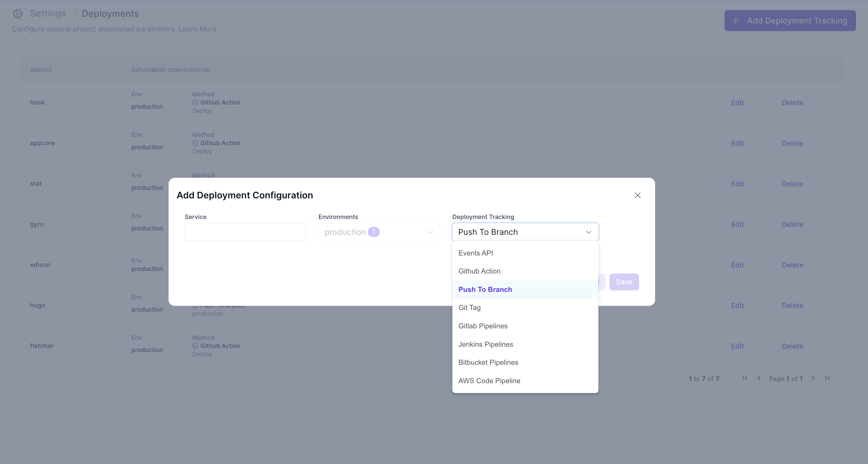Delete the gyro deployment configuration

(x=792, y=225)
